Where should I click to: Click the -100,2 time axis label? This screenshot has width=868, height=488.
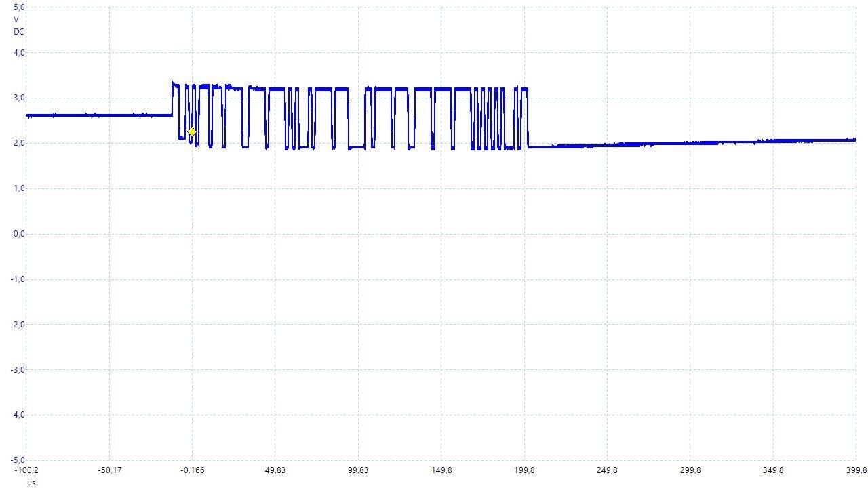pyautogui.click(x=26, y=470)
